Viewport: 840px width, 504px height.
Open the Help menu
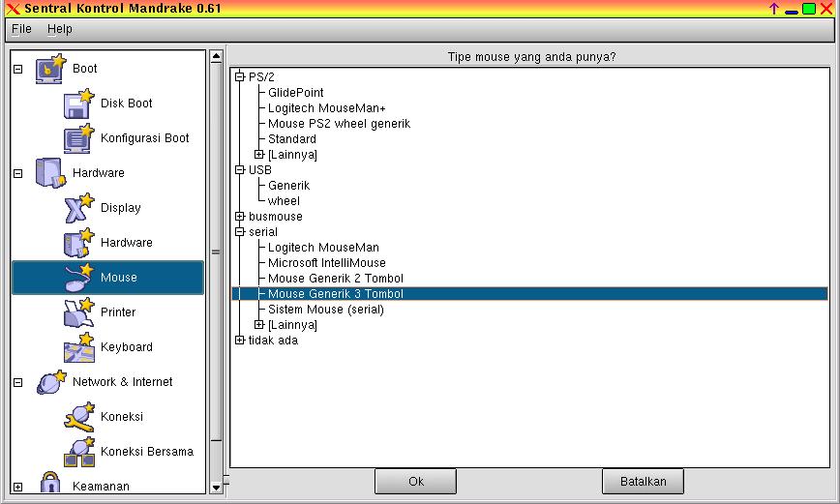pyautogui.click(x=60, y=29)
